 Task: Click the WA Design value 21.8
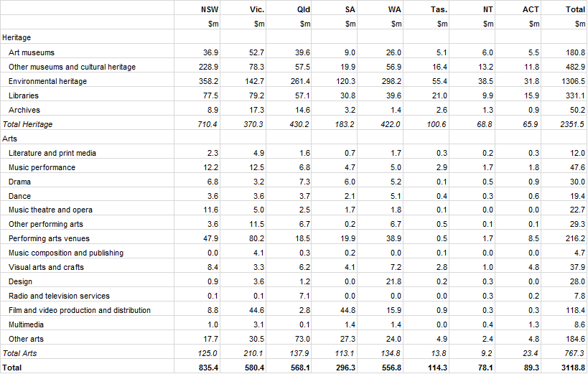393,281
